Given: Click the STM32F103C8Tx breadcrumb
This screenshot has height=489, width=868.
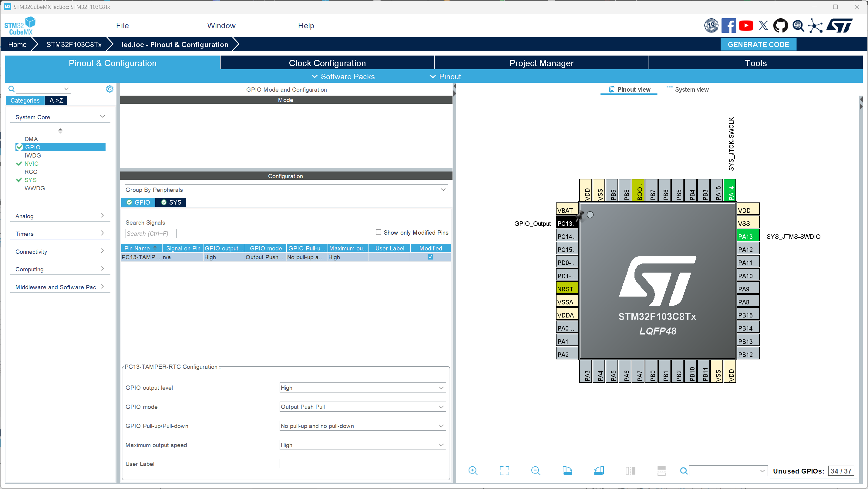Looking at the screenshot, I should pos(74,44).
